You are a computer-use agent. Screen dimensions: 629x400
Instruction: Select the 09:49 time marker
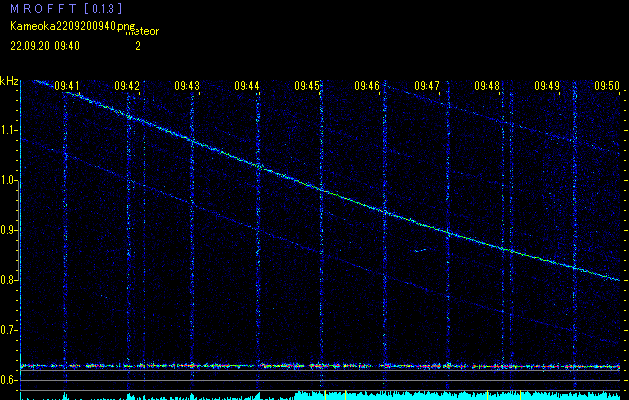point(547,86)
